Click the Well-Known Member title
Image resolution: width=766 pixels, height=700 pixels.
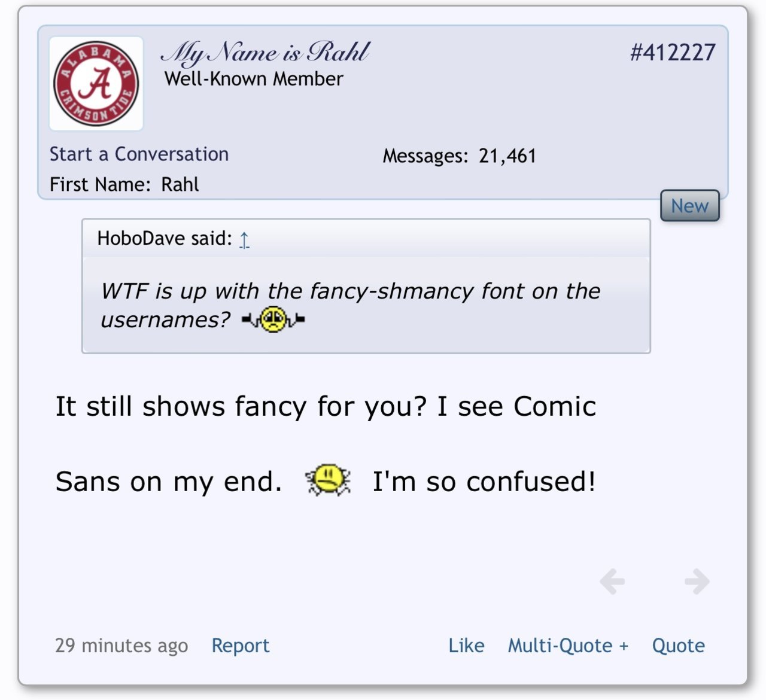254,79
